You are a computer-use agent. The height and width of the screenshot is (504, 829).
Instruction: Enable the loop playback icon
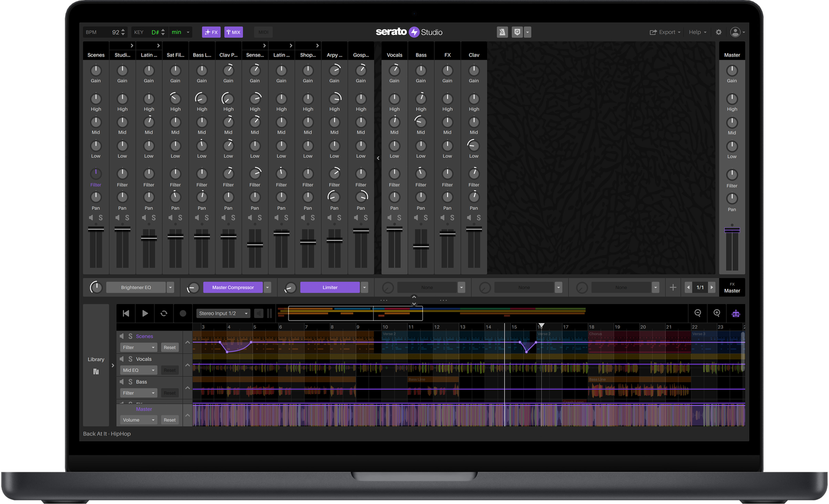pos(164,313)
